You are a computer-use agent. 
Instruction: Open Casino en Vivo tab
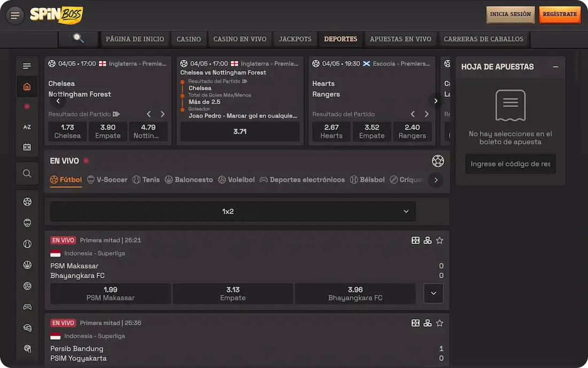[x=240, y=39]
